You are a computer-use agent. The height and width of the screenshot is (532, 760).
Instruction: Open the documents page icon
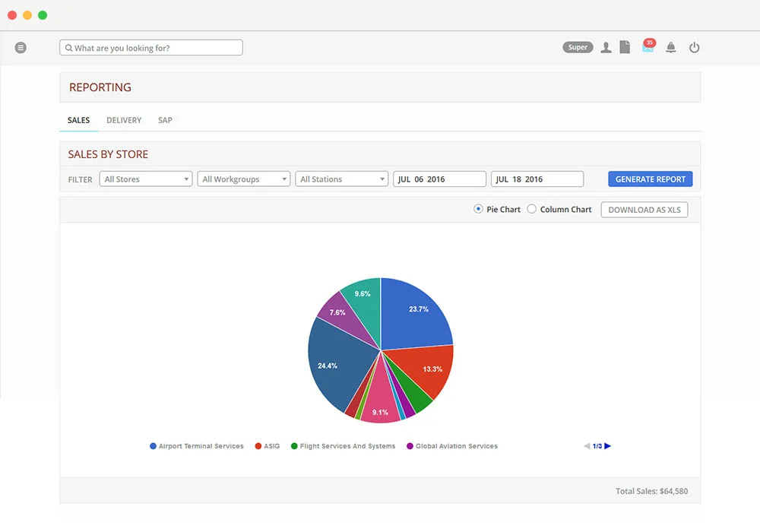(x=625, y=47)
